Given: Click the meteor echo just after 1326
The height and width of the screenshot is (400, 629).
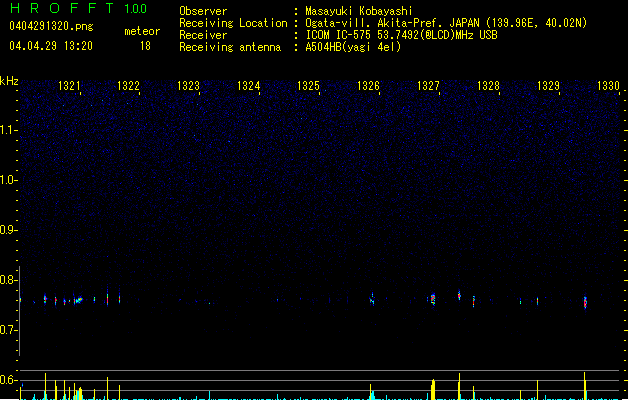Looking at the screenshot, I should pos(372,299).
